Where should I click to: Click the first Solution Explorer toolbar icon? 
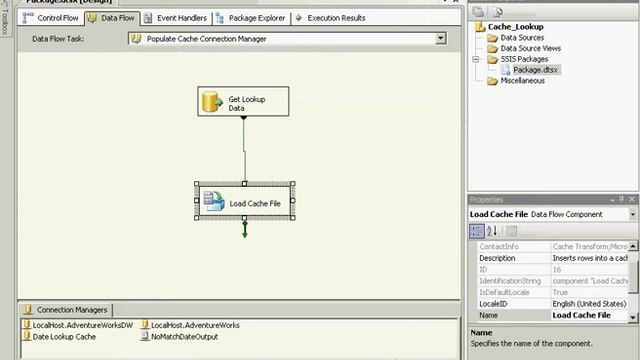478,12
